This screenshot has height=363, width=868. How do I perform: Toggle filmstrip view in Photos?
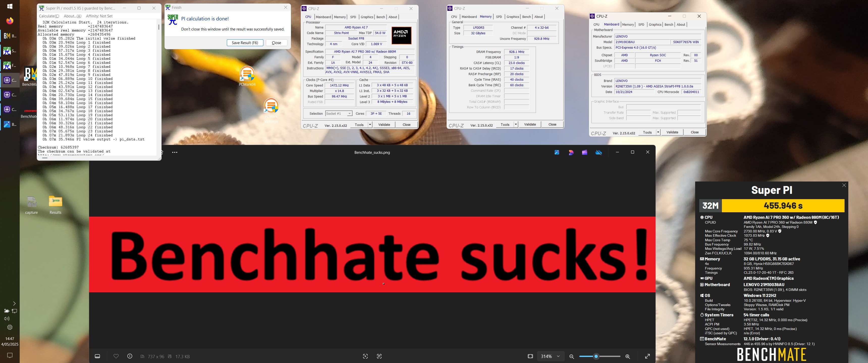[97, 356]
